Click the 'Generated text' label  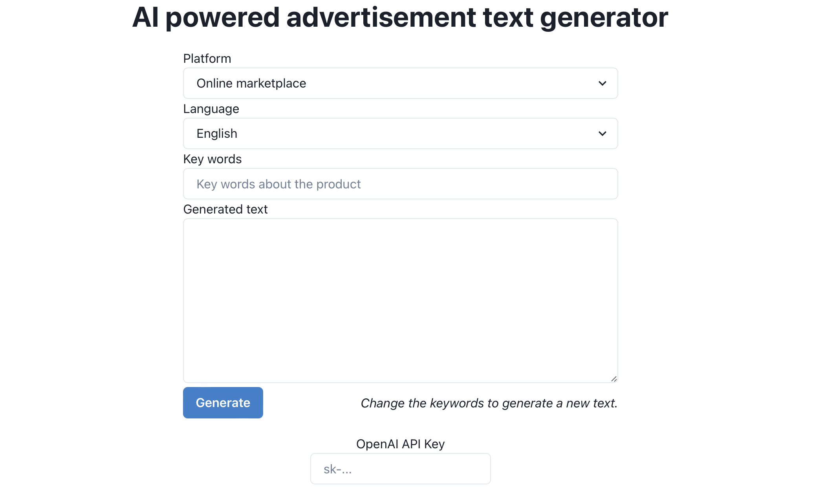click(x=225, y=209)
